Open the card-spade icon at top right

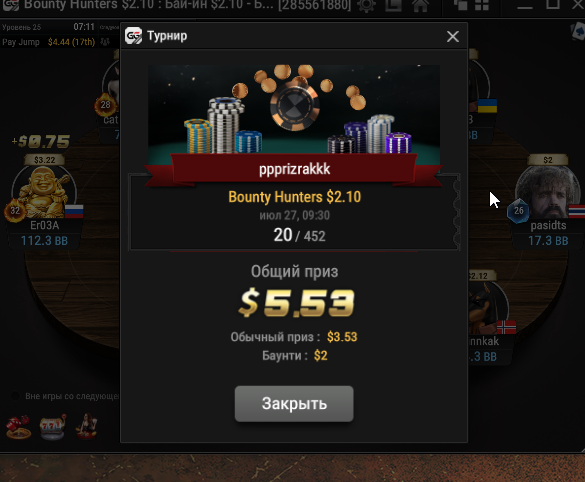coord(578,32)
